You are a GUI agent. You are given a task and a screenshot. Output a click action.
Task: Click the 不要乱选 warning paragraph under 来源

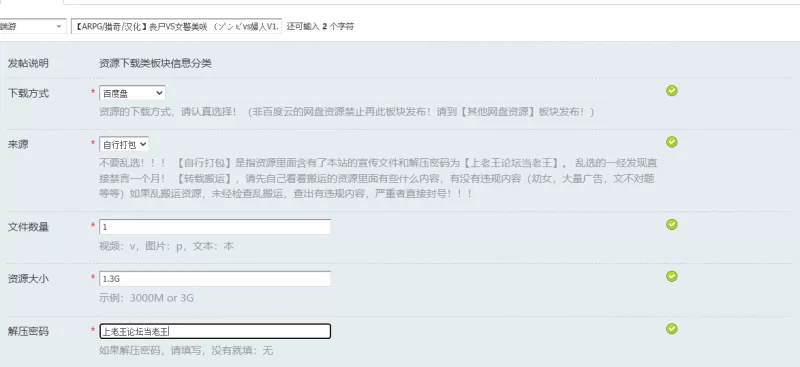point(378,179)
